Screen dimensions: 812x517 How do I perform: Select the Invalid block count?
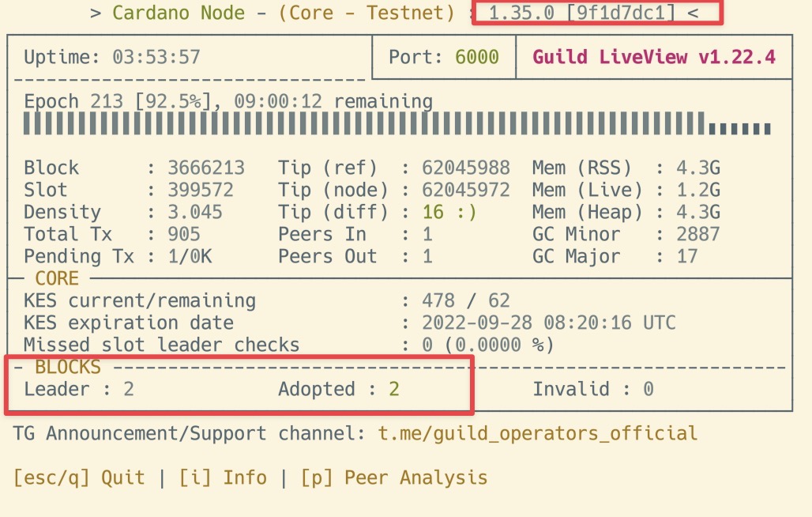(648, 390)
